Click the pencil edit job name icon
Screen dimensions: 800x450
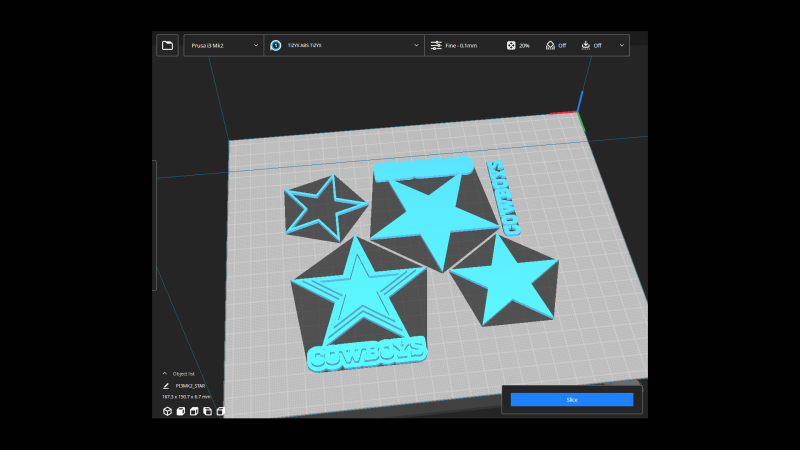coord(165,385)
